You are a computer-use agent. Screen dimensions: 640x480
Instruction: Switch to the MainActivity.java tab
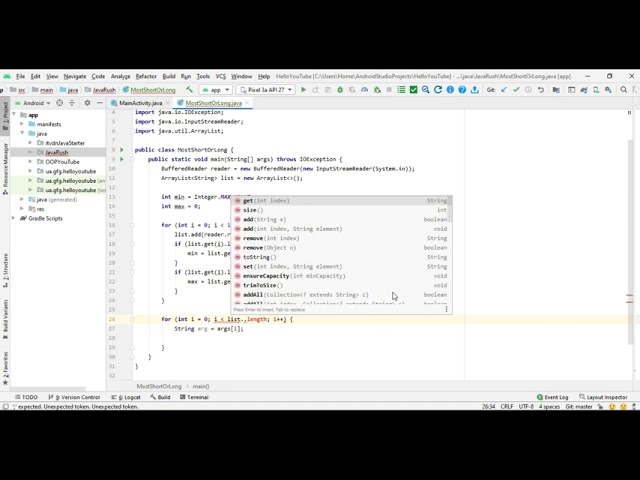tap(140, 103)
